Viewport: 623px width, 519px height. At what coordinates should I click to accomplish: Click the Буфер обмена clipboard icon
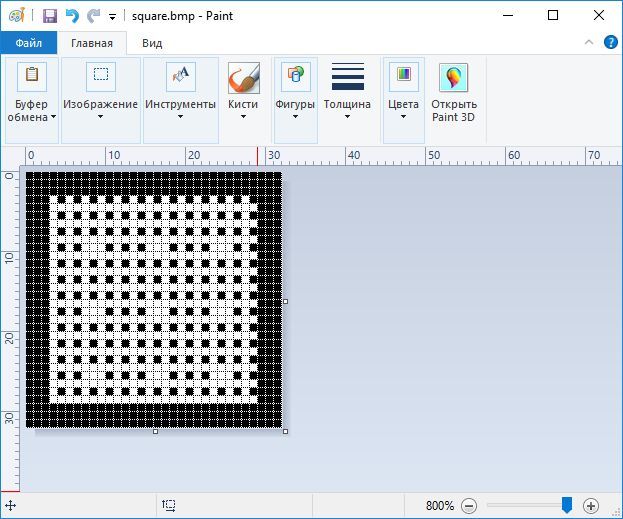tap(32, 76)
